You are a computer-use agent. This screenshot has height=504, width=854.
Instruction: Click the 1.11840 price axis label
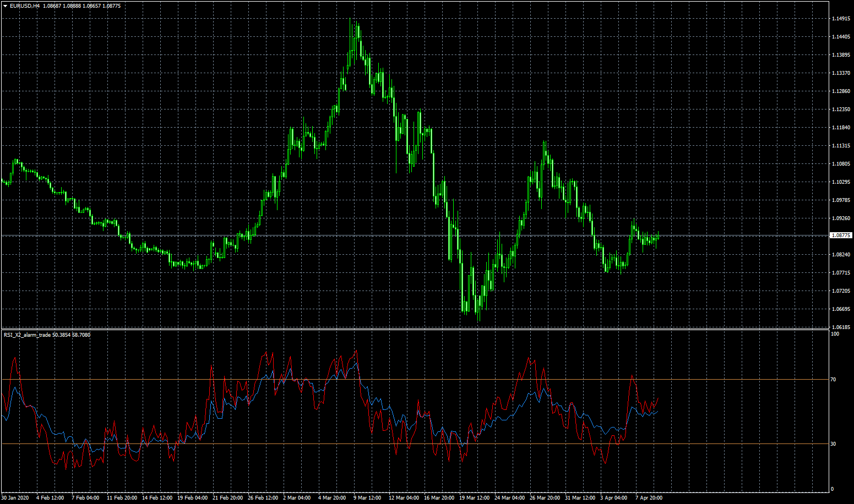pos(841,128)
